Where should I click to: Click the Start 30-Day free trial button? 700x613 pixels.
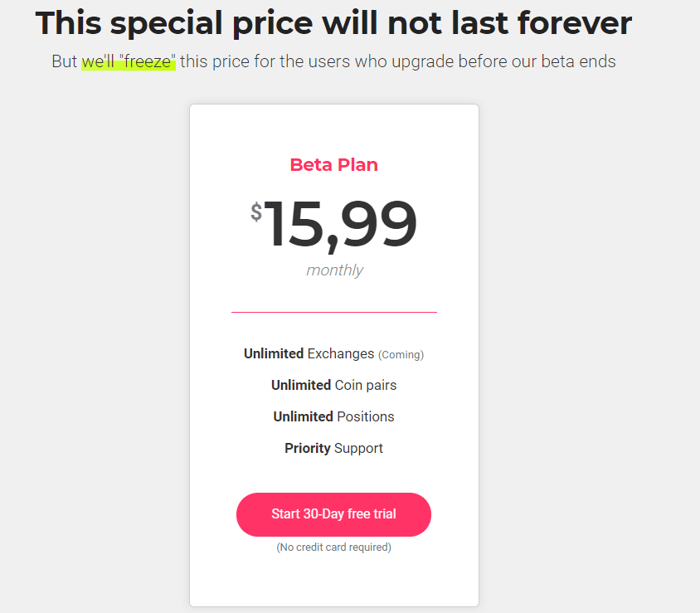coord(333,514)
